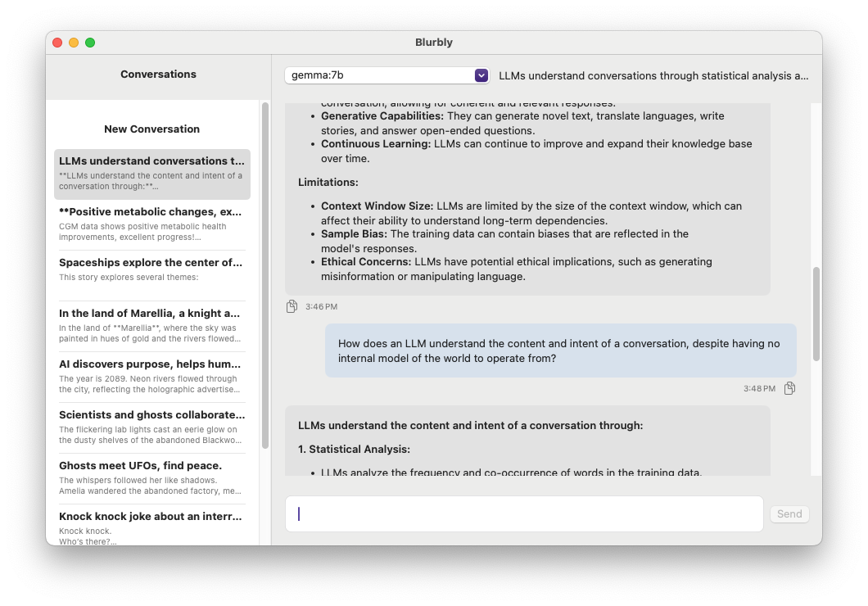This screenshot has height=606, width=868.
Task: Focus the message input field
Action: point(524,513)
